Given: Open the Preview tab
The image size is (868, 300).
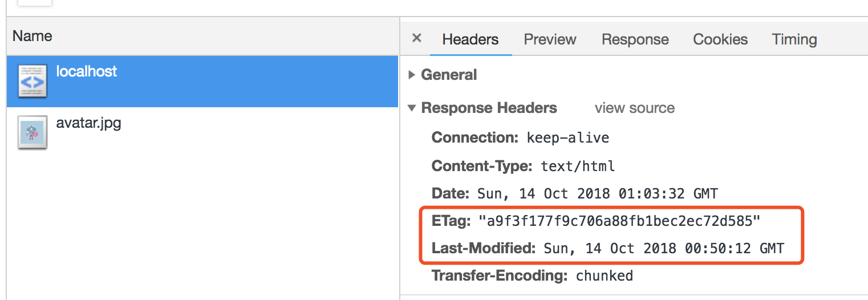Looking at the screenshot, I should pyautogui.click(x=550, y=39).
